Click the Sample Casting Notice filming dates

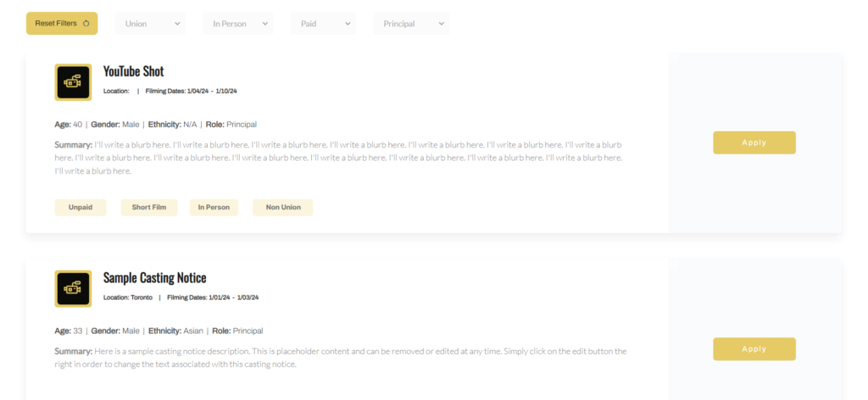click(x=213, y=297)
